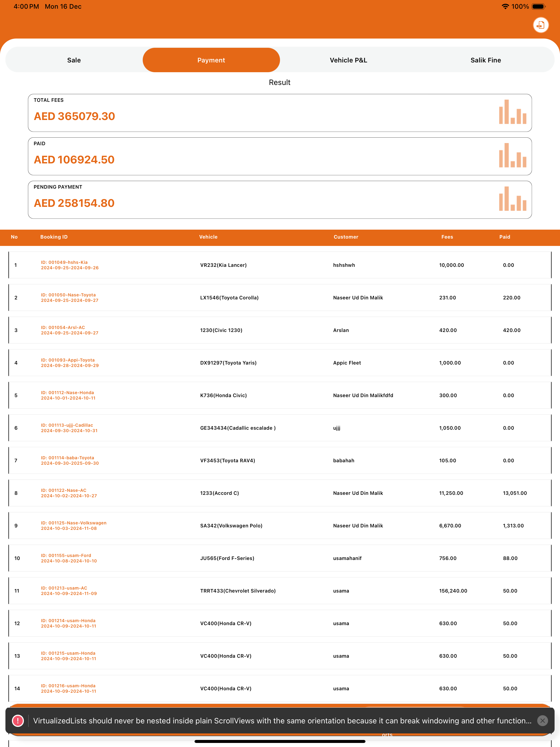The height and width of the screenshot is (747, 560).
Task: Click customer Naseer Ud Din Malikfdfd
Action: coord(363,395)
